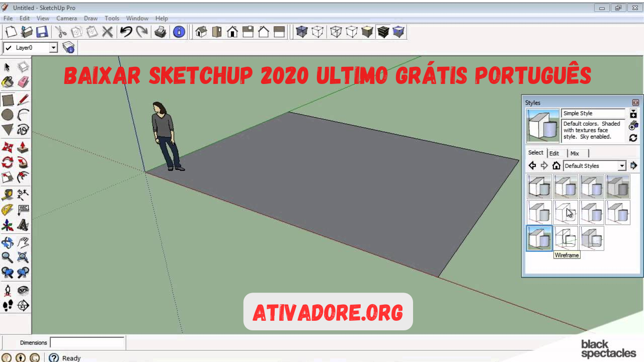Open the Camera menu
Viewport: 644px width, 362px height.
point(66,19)
